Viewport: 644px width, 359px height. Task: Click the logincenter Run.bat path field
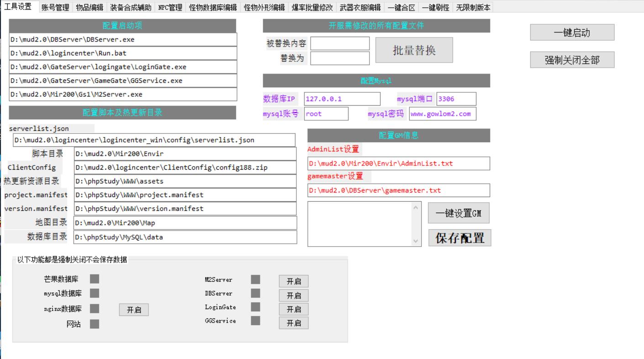pyautogui.click(x=123, y=53)
